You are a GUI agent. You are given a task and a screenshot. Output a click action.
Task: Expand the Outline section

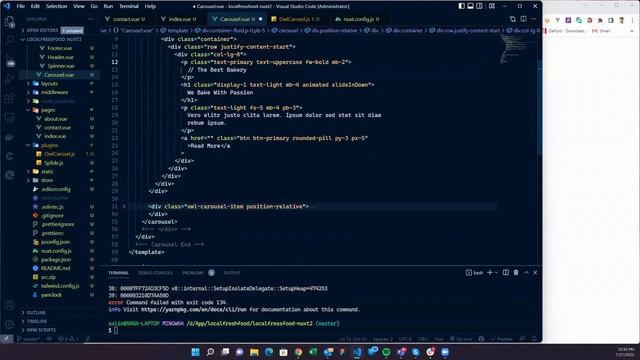[36, 312]
